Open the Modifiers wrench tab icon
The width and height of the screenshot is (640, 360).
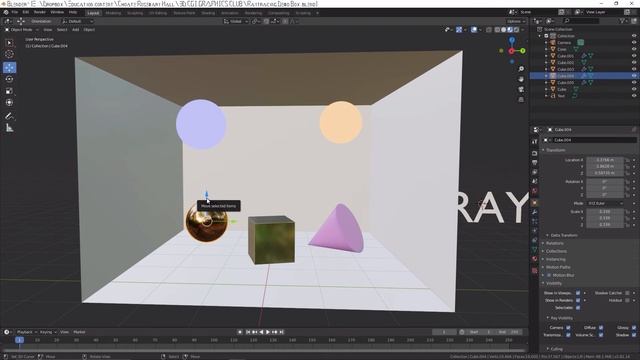pos(535,212)
